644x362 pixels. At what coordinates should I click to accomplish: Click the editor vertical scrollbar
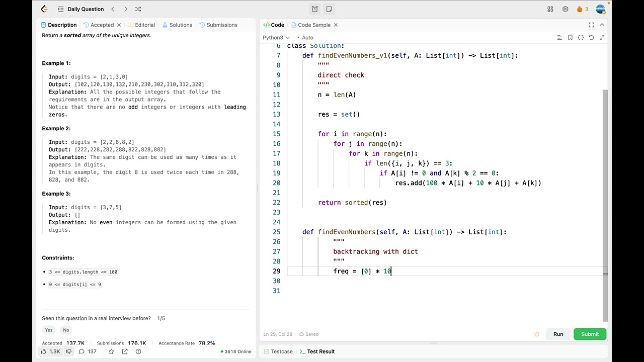(605, 206)
